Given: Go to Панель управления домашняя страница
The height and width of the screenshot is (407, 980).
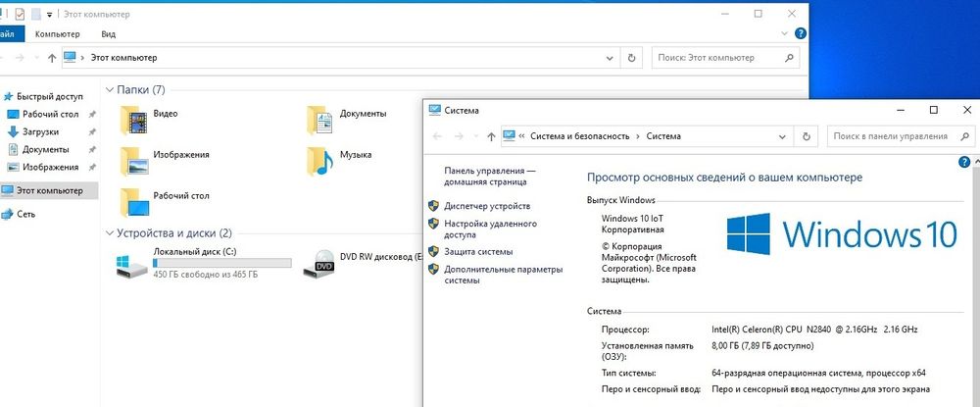Looking at the screenshot, I should point(490,177).
